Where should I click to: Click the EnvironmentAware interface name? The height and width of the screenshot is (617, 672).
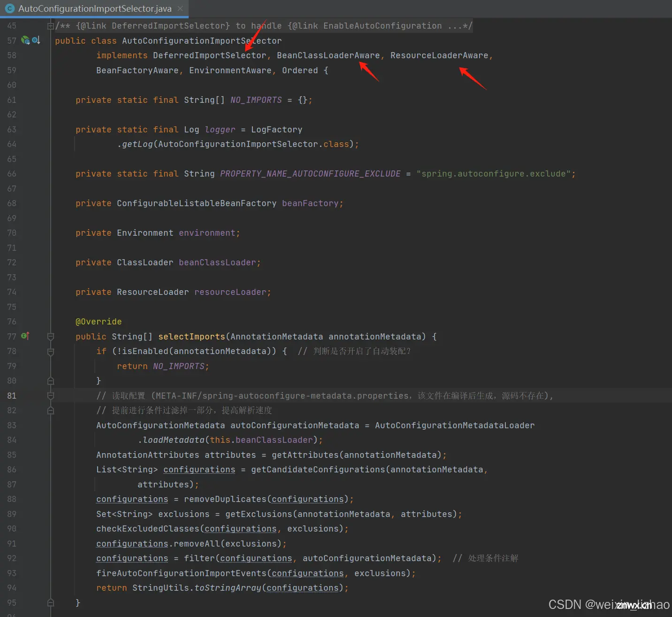(x=230, y=70)
